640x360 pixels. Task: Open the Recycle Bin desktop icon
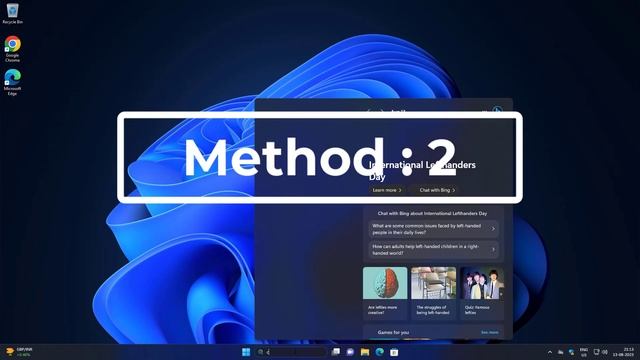12,13
